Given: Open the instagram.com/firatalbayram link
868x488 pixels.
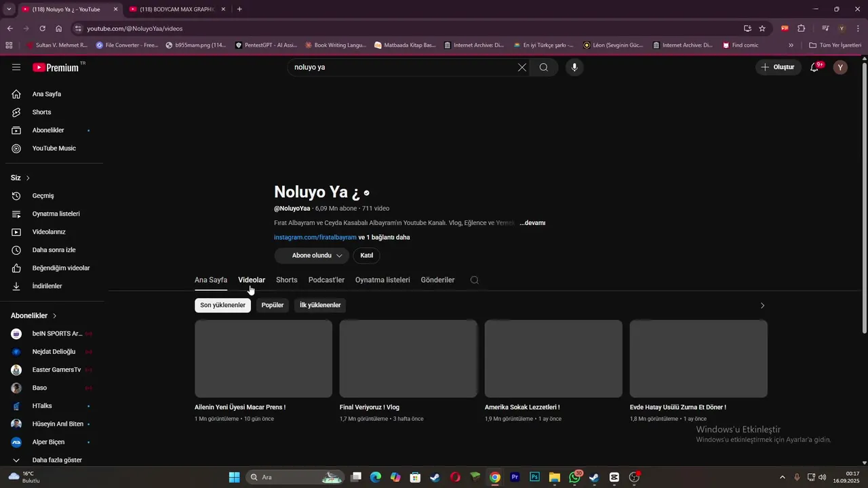Looking at the screenshot, I should (315, 237).
